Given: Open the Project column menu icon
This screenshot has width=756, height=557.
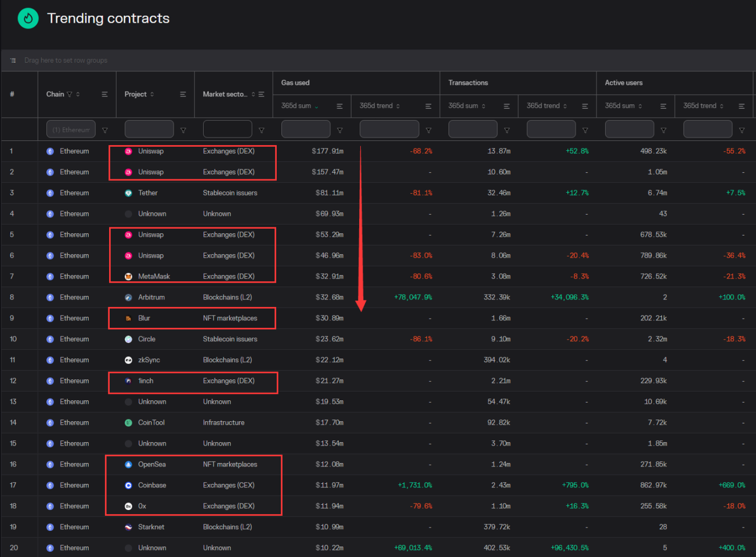Looking at the screenshot, I should [183, 94].
